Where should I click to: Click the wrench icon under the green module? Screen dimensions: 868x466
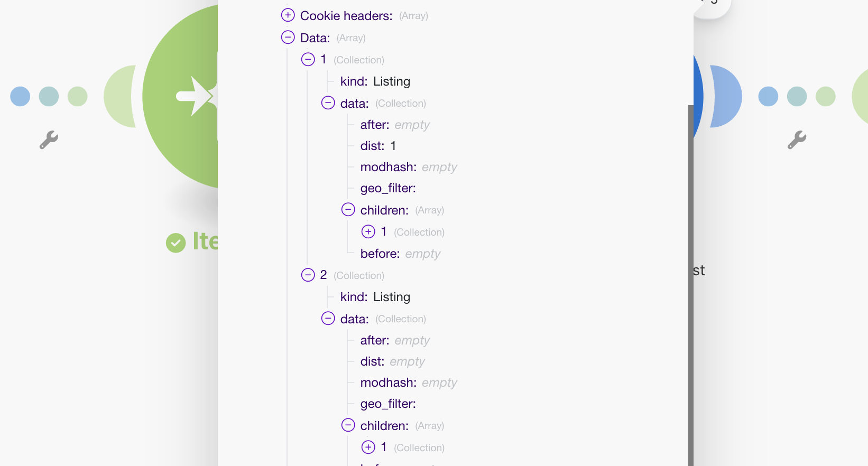coord(49,140)
